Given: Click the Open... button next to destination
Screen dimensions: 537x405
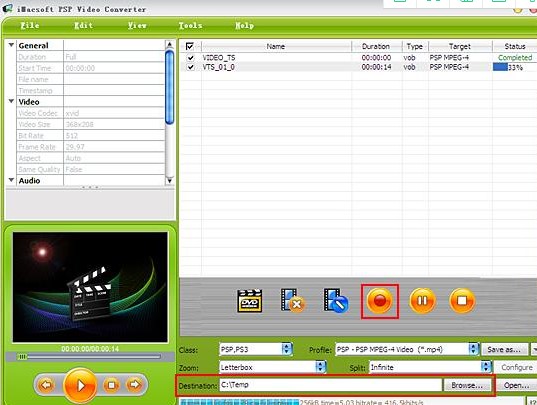Looking at the screenshot, I should click(516, 385).
